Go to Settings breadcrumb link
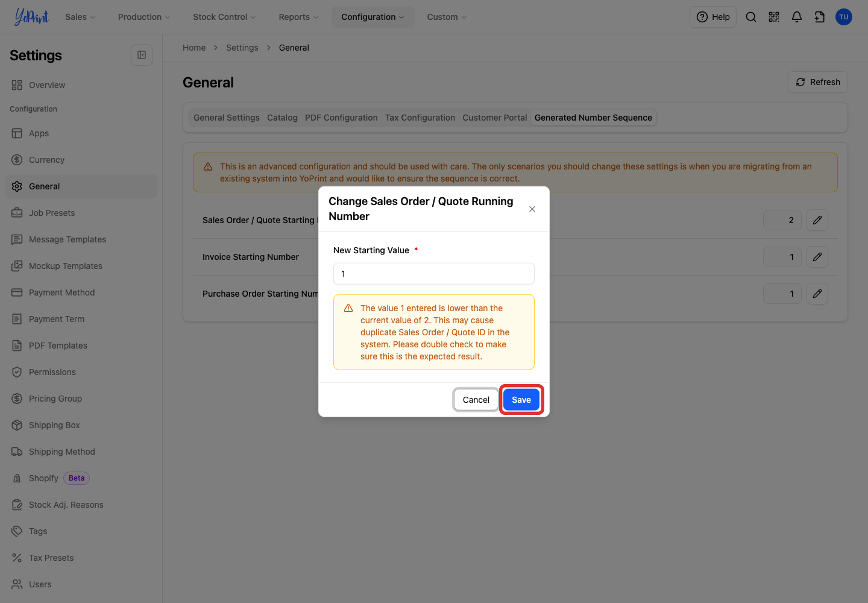The image size is (868, 603). (x=242, y=48)
